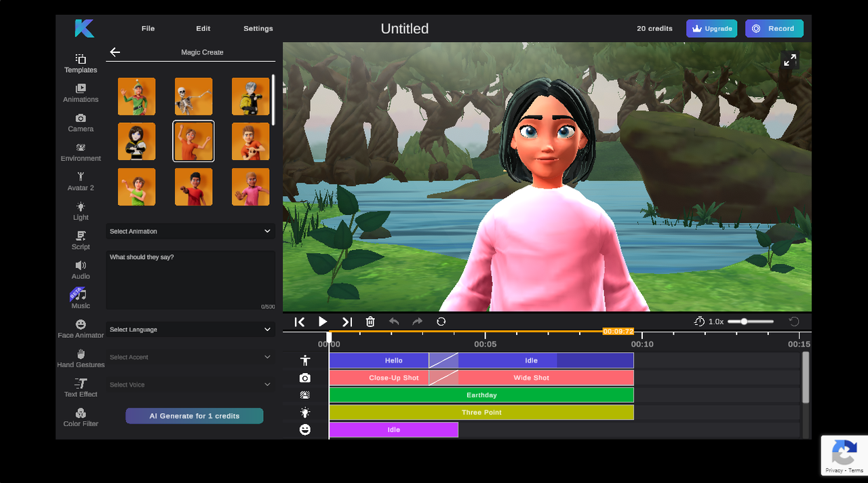Click the avatar animation track icon

point(305,360)
